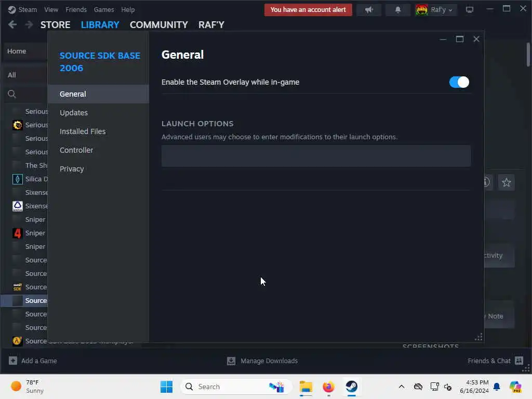Open the Windows Start menu
Image resolution: width=532 pixels, height=399 pixels.
[x=166, y=387]
